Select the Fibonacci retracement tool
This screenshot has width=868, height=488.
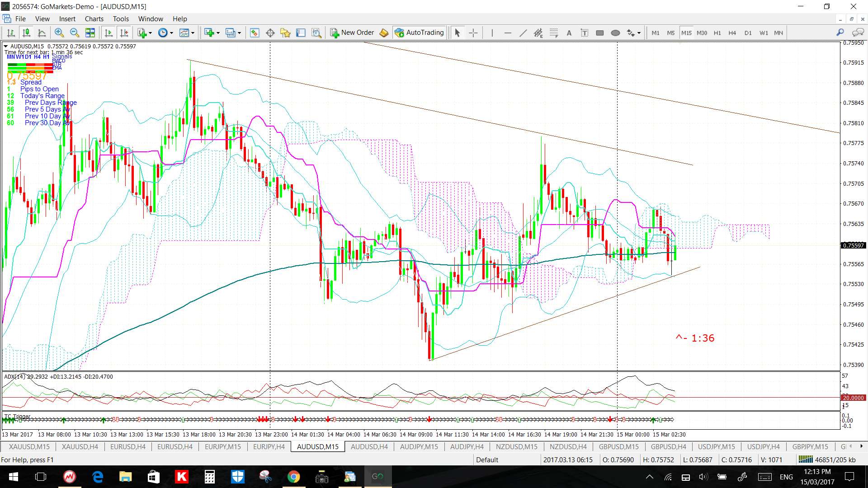553,33
